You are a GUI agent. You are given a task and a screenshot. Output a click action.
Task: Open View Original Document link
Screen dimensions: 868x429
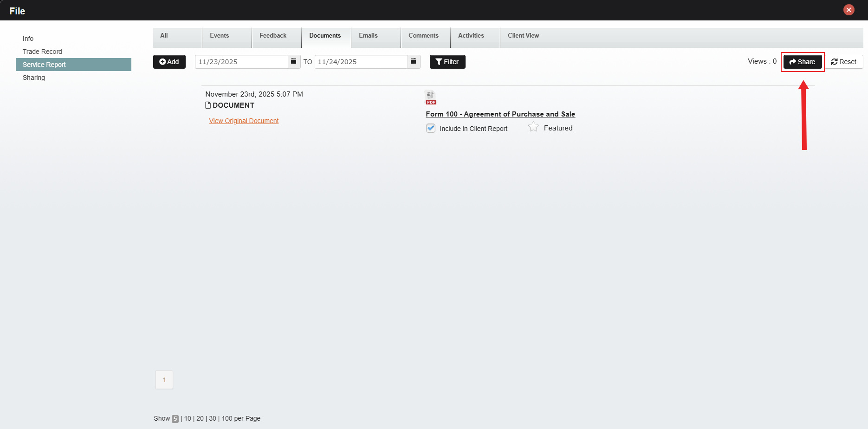[244, 121]
